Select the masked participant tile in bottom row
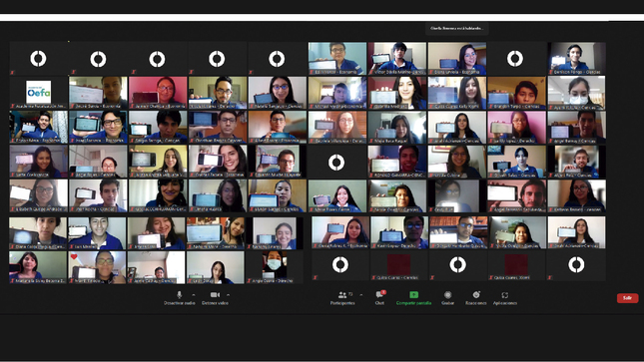 (x=275, y=267)
